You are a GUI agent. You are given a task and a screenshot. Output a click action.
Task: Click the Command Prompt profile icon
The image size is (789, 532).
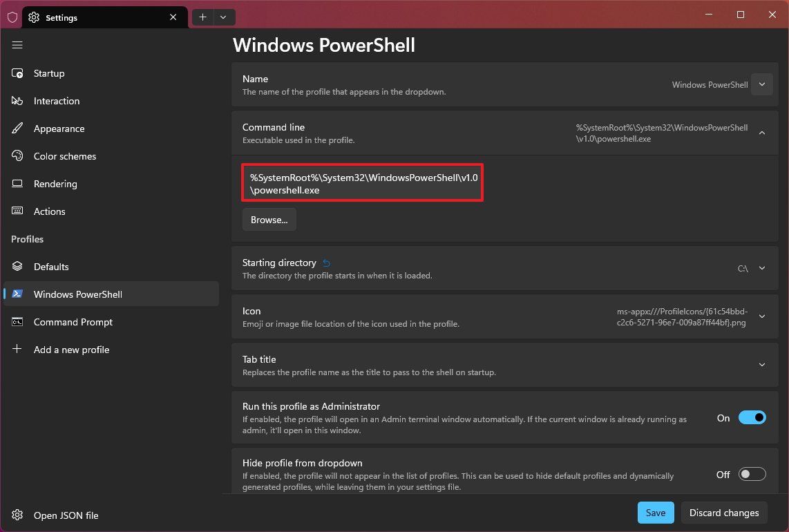pos(17,322)
